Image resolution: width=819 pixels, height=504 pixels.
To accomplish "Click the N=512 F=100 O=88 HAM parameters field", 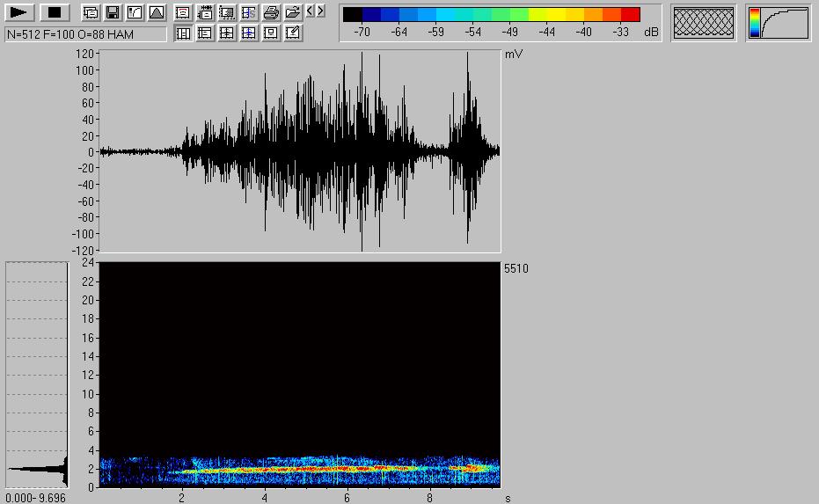I will pyautogui.click(x=84, y=34).
